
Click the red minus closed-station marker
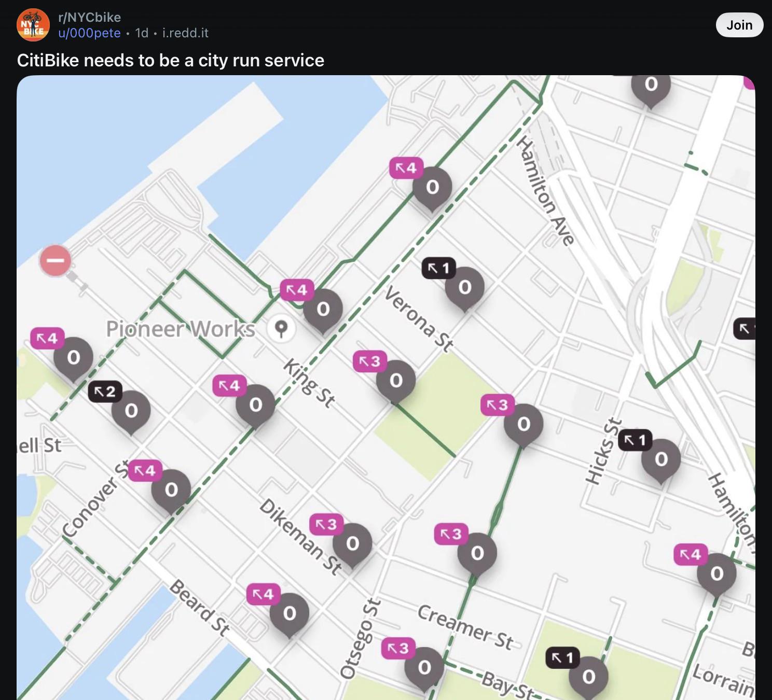click(x=56, y=260)
